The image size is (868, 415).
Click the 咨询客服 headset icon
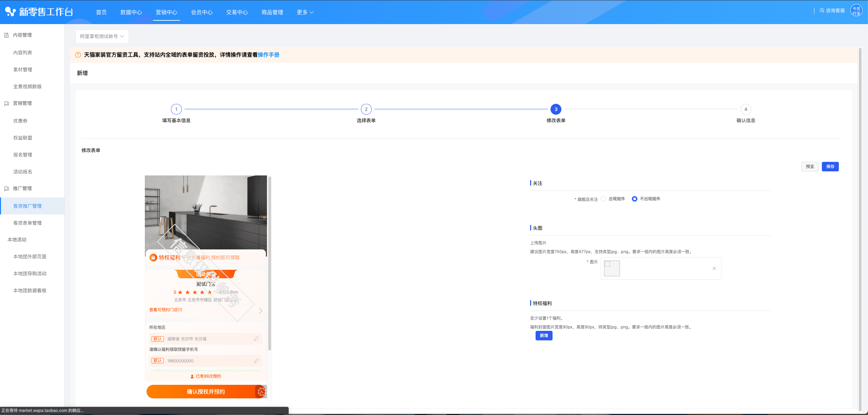pyautogui.click(x=822, y=11)
